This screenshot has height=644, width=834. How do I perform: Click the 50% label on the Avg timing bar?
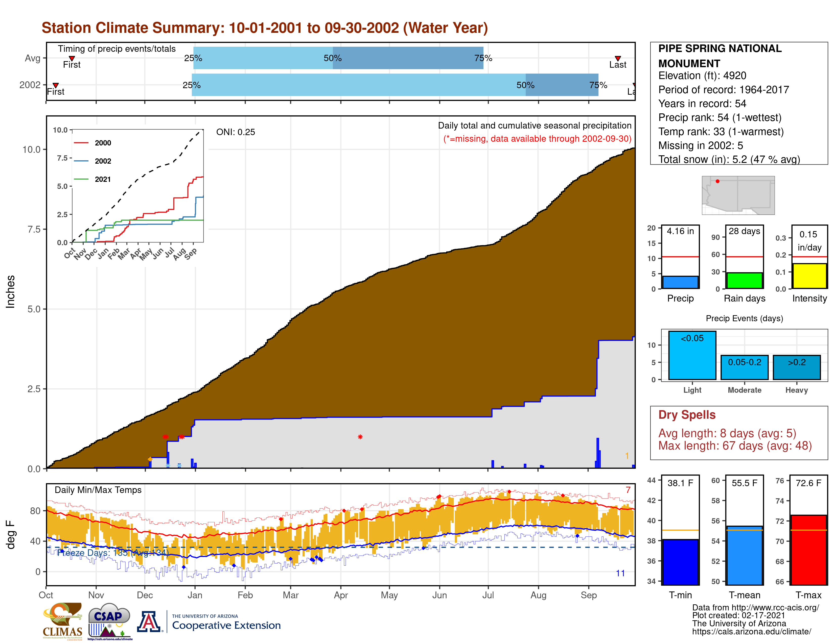tap(333, 58)
